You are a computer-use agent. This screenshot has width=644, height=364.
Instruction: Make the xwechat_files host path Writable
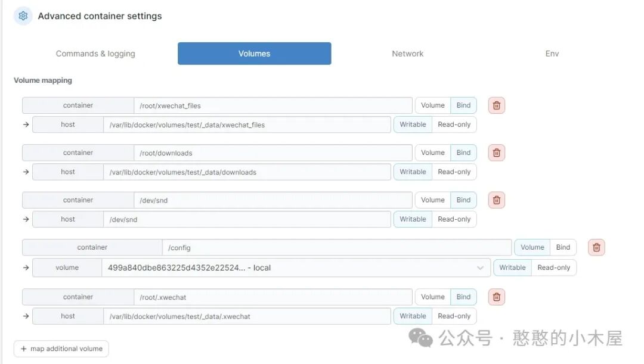413,125
